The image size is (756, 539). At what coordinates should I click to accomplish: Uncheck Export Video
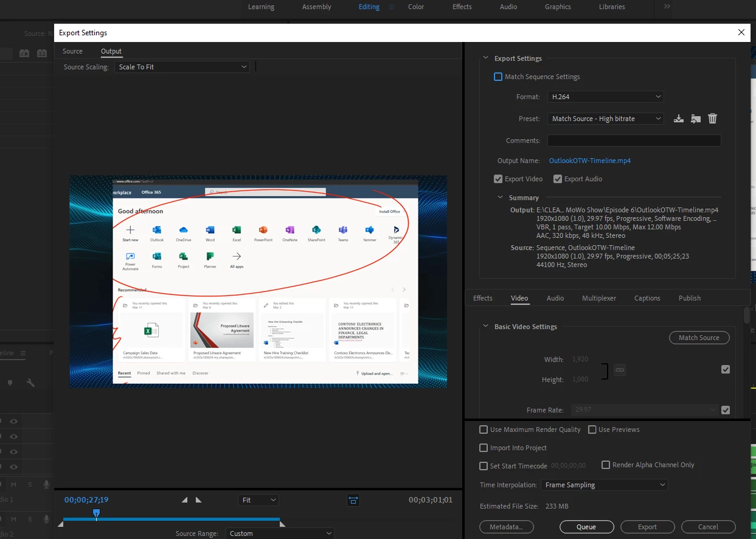pos(498,179)
